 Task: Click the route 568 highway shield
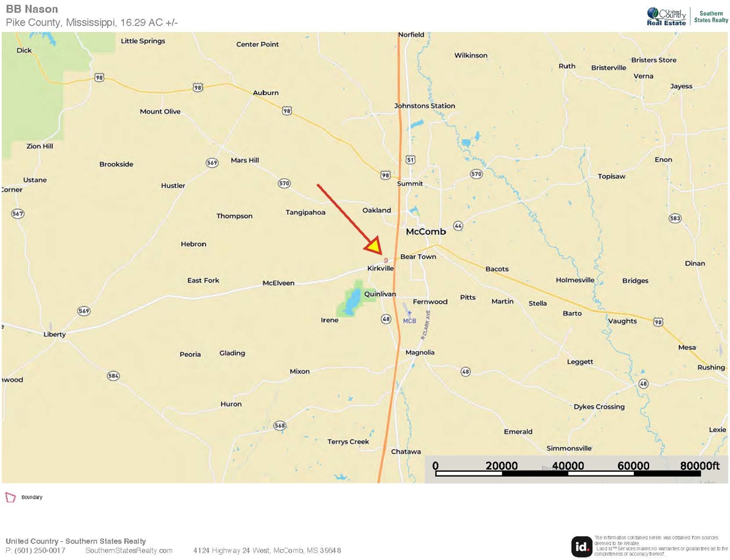(x=279, y=425)
